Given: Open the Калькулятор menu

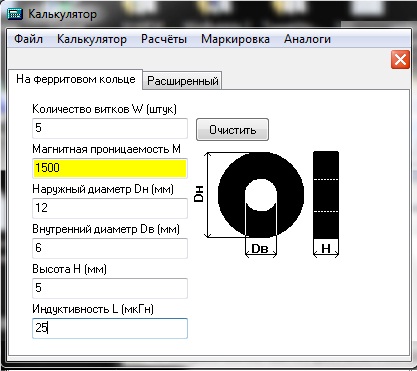Looking at the screenshot, I should tap(92, 39).
